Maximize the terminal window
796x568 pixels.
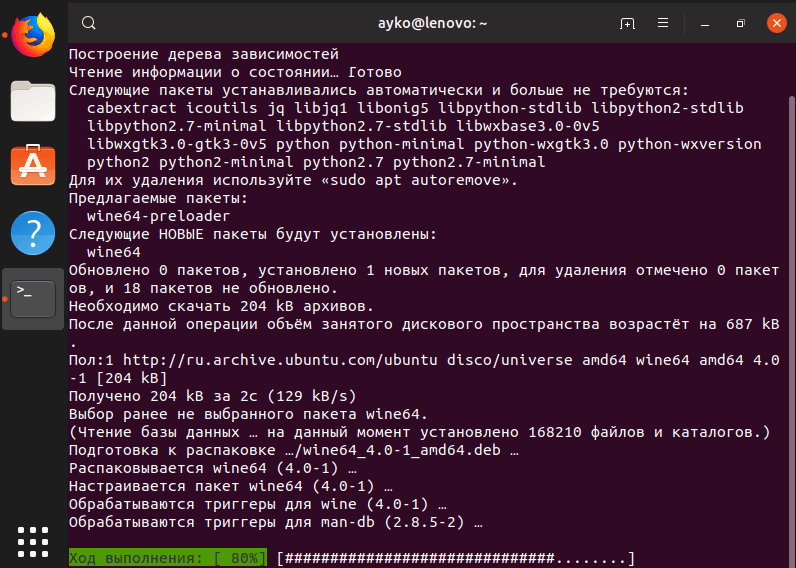coord(741,23)
